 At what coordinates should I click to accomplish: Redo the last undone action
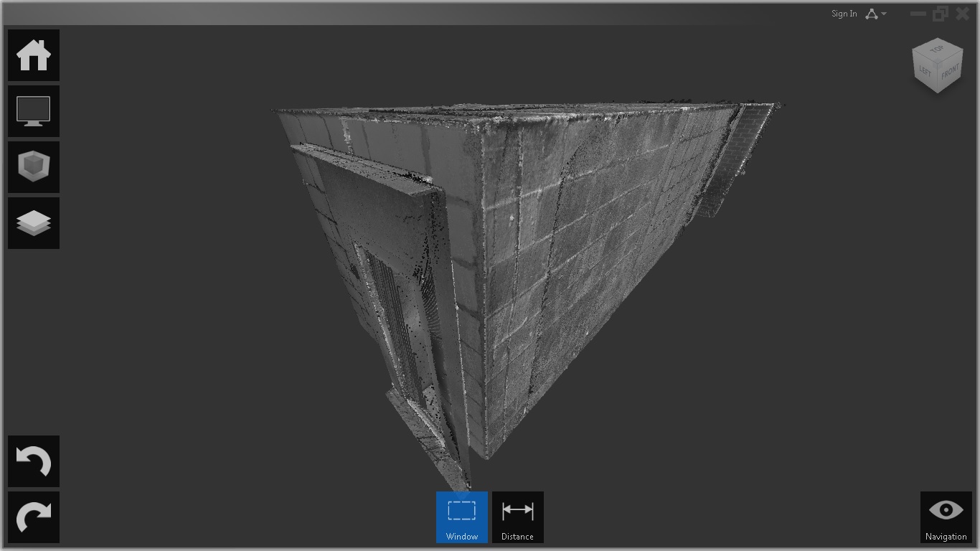34,517
